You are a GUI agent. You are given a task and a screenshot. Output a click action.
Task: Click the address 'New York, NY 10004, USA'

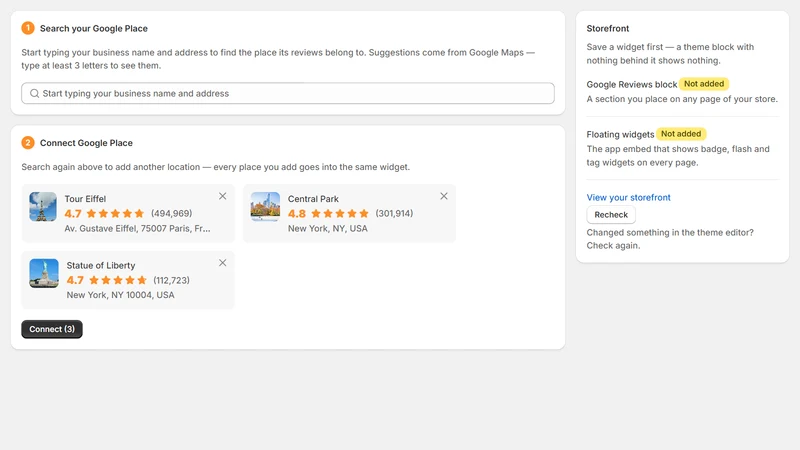[x=120, y=295]
